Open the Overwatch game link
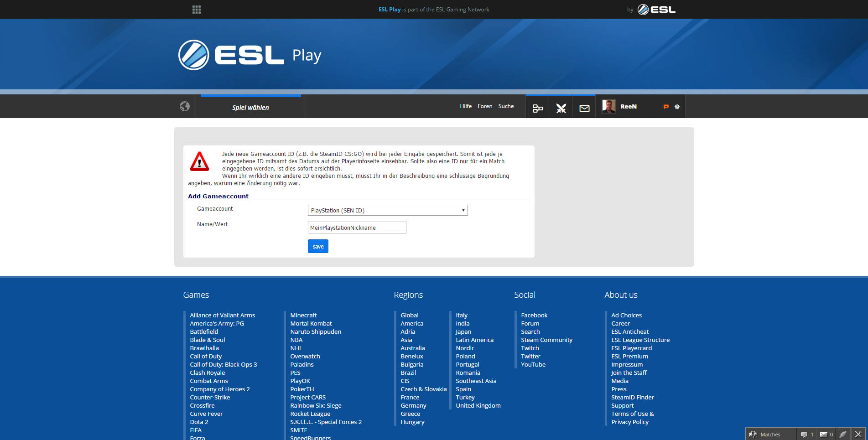868x440 pixels. click(x=305, y=356)
